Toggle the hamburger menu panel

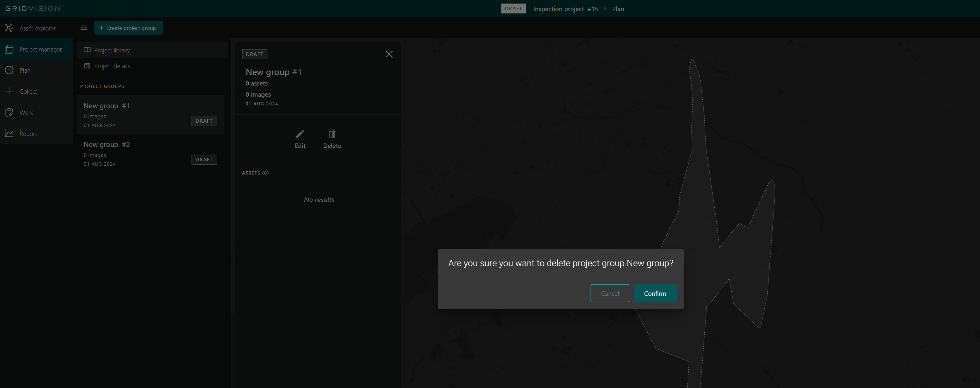(x=84, y=28)
